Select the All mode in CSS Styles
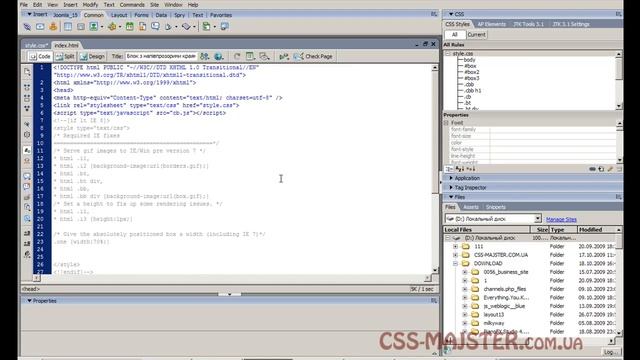 tap(455, 35)
